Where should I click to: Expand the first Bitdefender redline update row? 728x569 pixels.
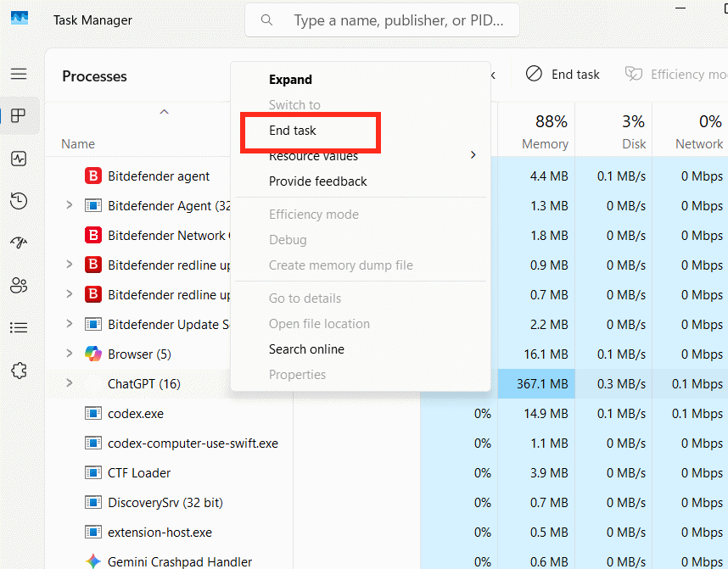tap(70, 264)
